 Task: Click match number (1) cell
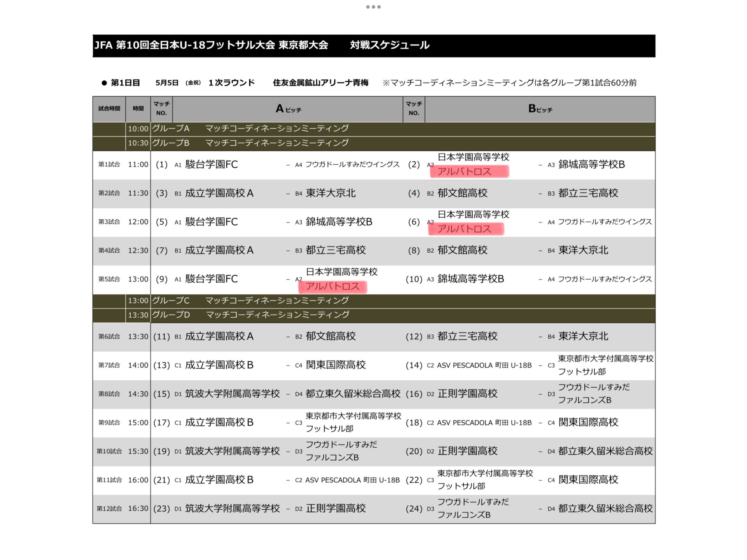tap(161, 164)
